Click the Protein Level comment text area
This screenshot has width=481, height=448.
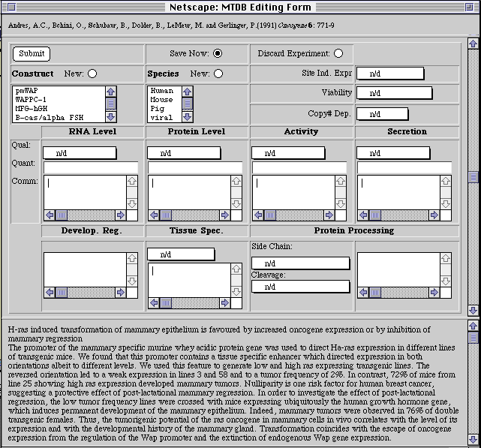point(189,192)
